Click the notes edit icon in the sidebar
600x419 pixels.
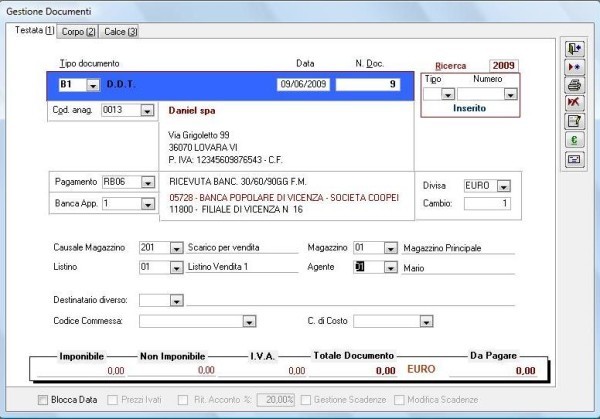574,121
